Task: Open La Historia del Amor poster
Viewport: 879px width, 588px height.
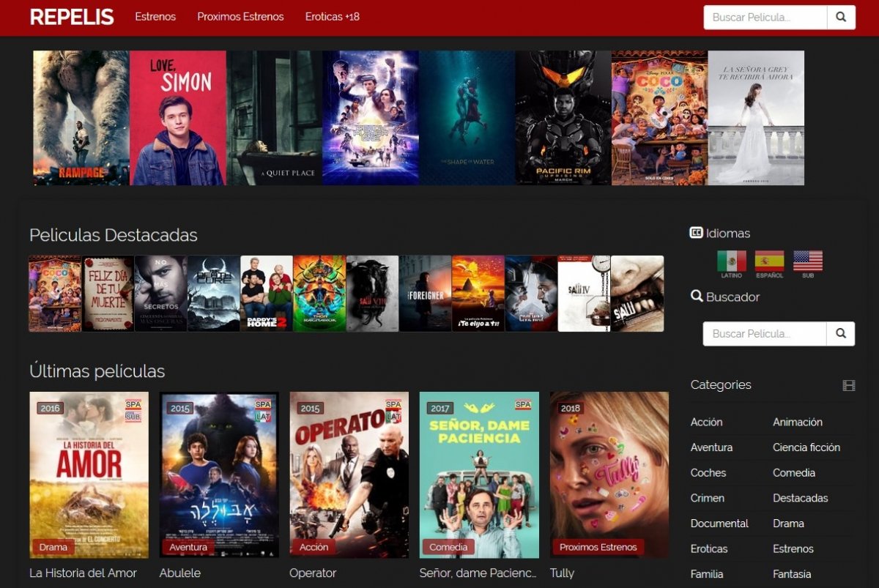Action: [89, 475]
